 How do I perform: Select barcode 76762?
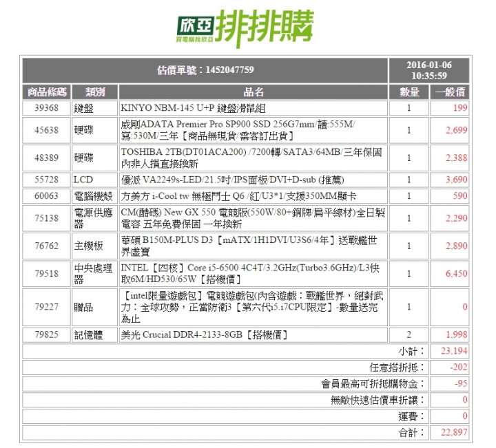point(47,246)
